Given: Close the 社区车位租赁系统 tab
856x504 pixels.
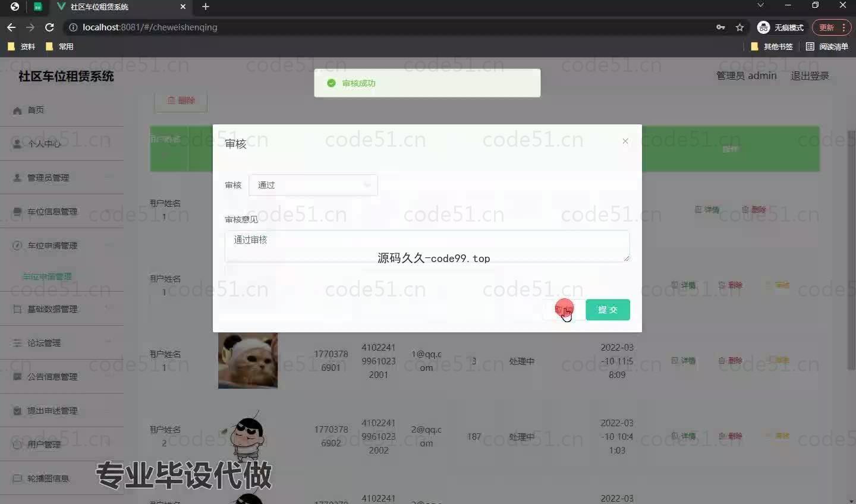Looking at the screenshot, I should click(x=183, y=7).
